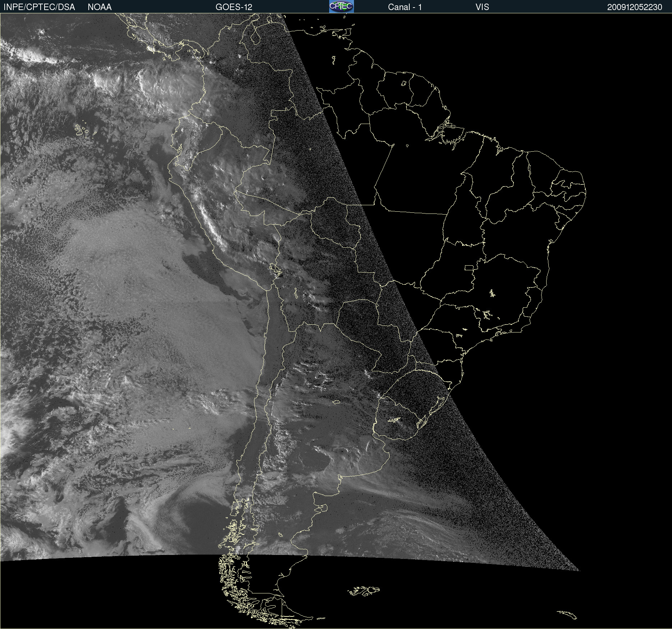
Task: Click the CPTEC logo in header
Action: [341, 6]
